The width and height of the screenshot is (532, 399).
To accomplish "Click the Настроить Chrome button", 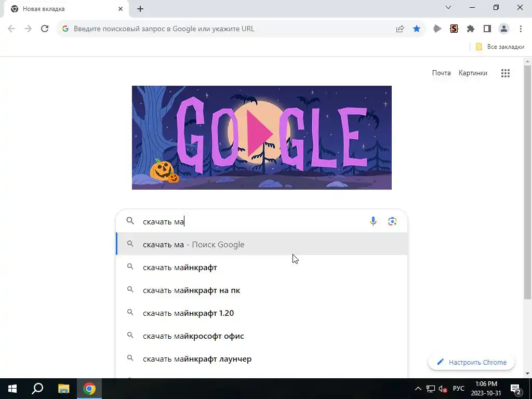I will pos(472,362).
